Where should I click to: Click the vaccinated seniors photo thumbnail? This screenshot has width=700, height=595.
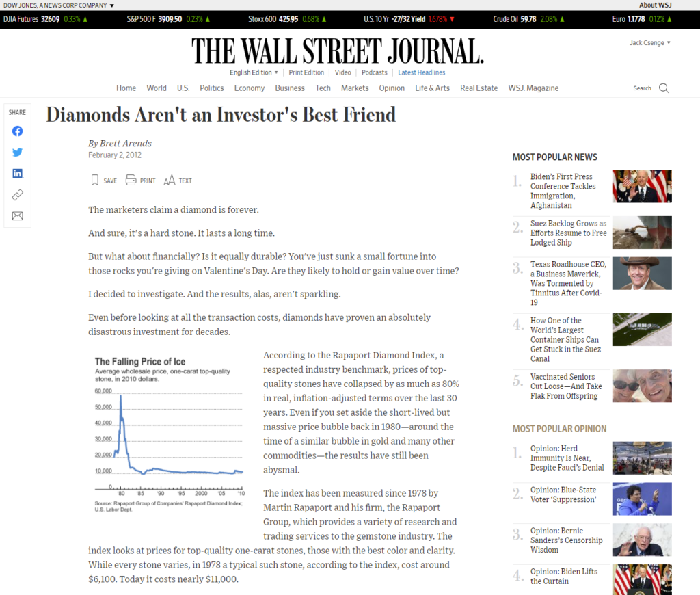[x=642, y=386]
